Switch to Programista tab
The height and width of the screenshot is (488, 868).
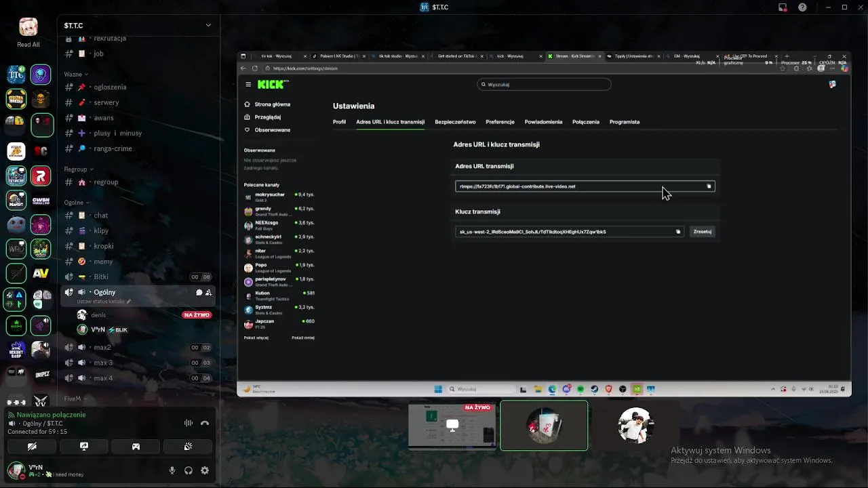point(625,122)
